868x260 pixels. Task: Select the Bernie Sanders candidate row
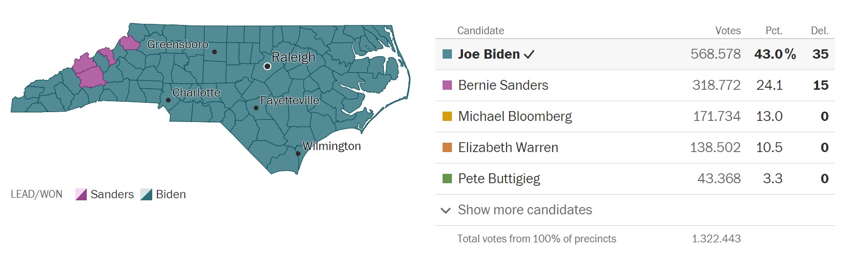[x=635, y=85]
